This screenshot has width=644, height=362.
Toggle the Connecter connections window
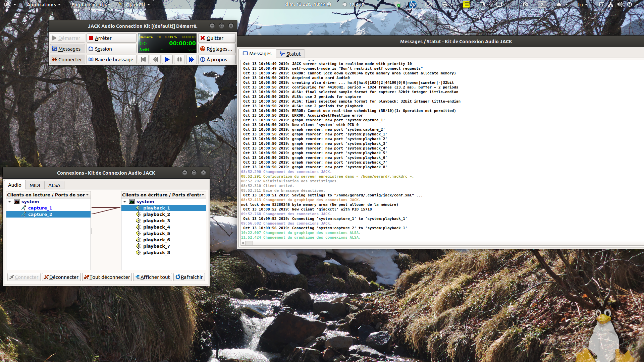(67, 60)
